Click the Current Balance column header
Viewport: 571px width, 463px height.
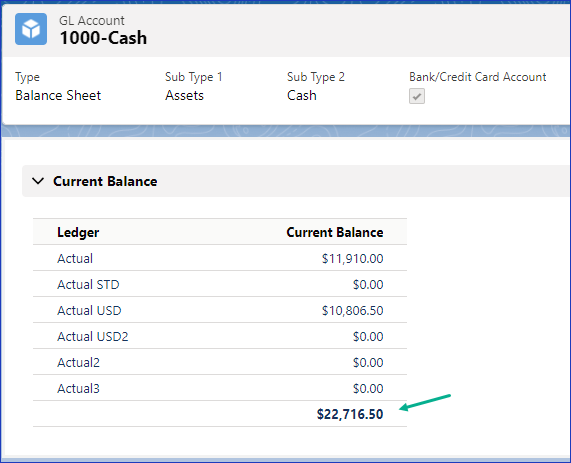coord(335,232)
